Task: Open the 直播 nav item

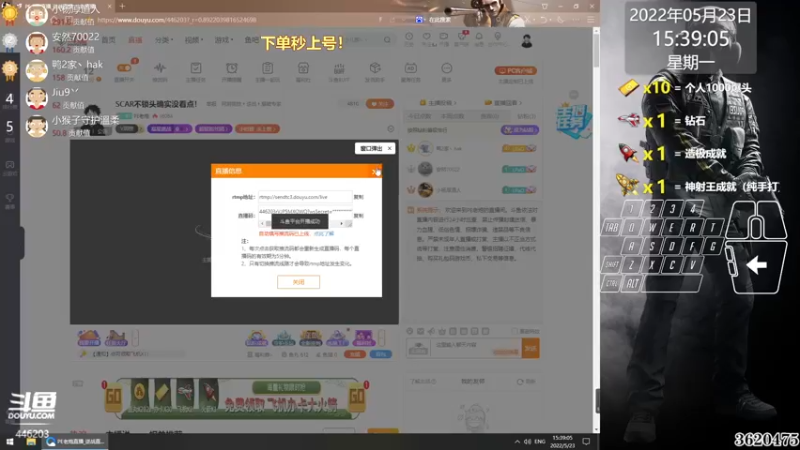Action: (135, 40)
